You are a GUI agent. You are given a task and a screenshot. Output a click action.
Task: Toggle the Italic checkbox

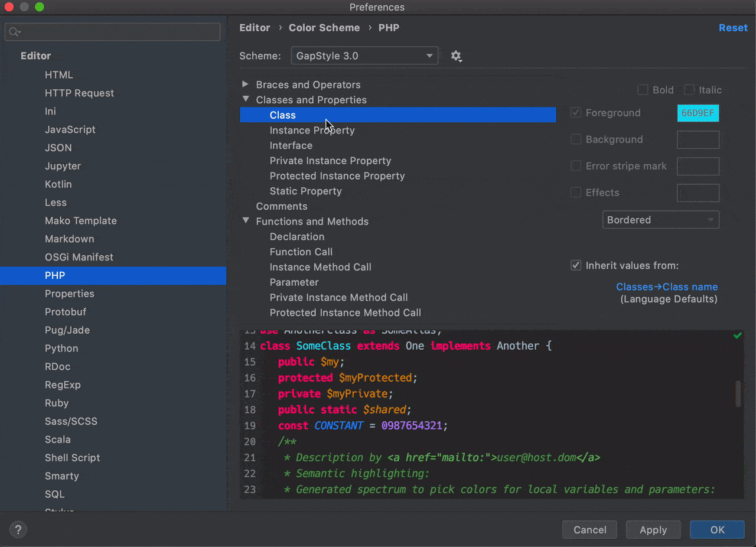[689, 90]
